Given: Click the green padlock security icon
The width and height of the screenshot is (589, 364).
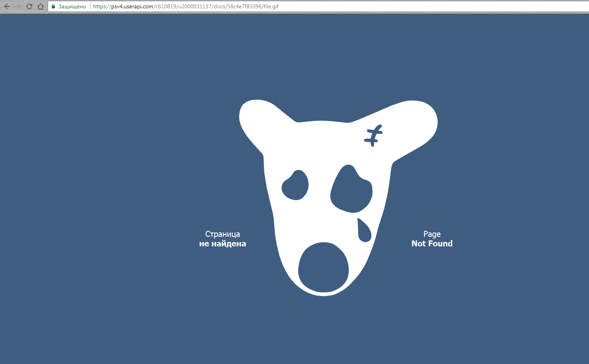Looking at the screenshot, I should 53,6.
